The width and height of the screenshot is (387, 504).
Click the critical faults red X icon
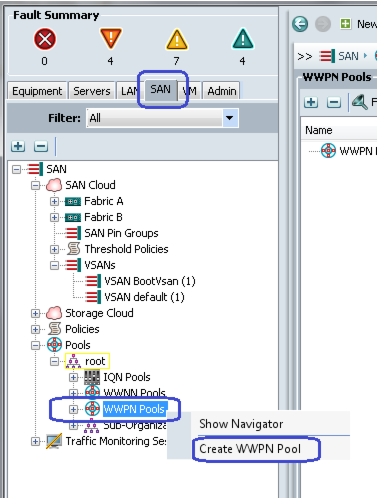[x=45, y=39]
